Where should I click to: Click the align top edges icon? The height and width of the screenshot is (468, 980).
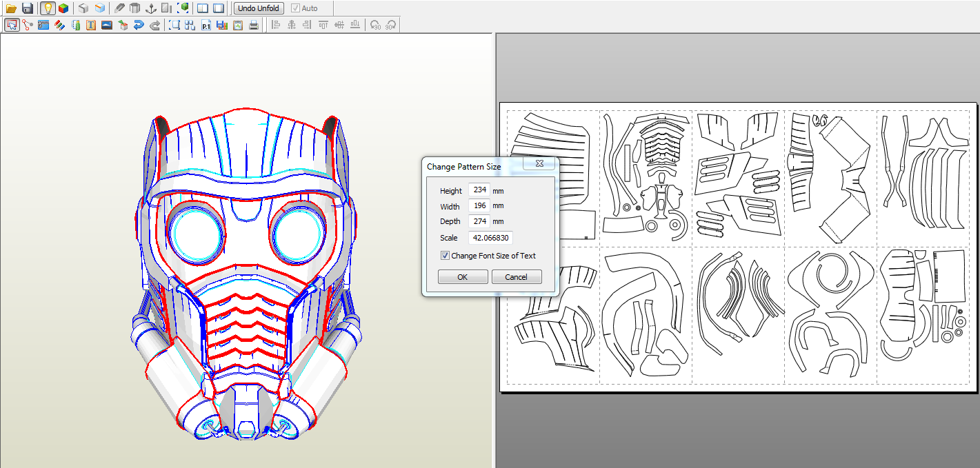click(323, 26)
